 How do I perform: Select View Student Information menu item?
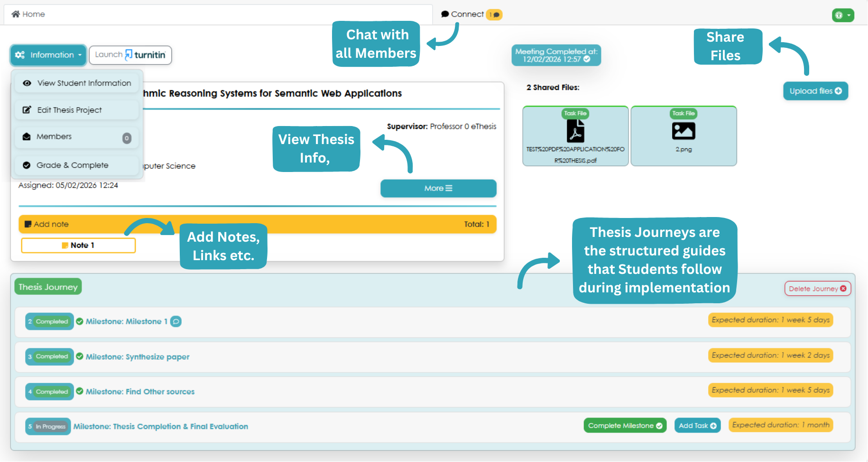[77, 83]
